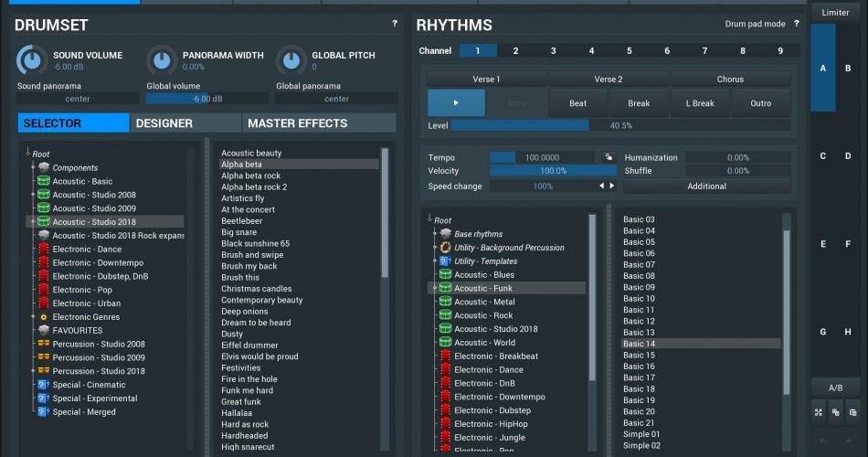
Task: Click the A/B comparison button
Action: click(x=835, y=388)
